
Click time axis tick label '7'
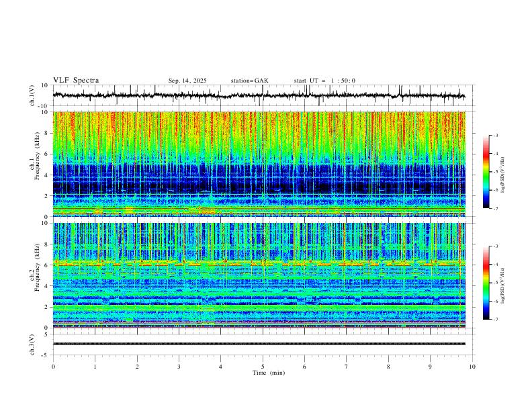pyautogui.click(x=346, y=367)
